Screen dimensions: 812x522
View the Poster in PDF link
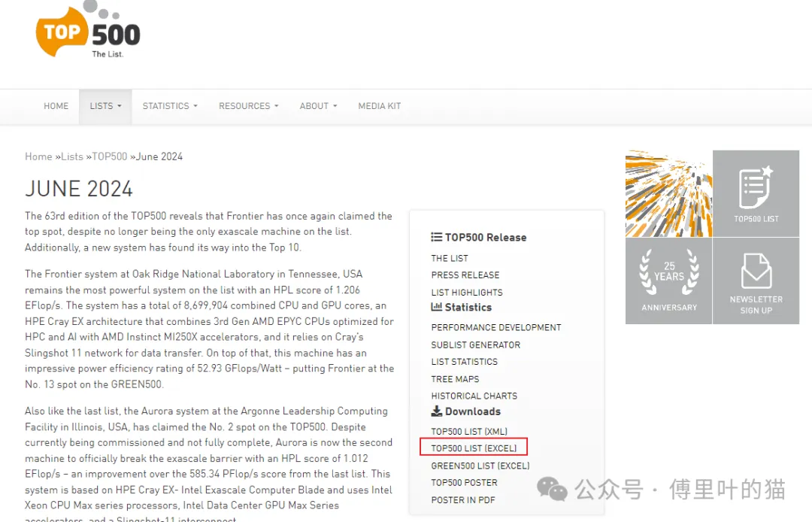(x=462, y=500)
